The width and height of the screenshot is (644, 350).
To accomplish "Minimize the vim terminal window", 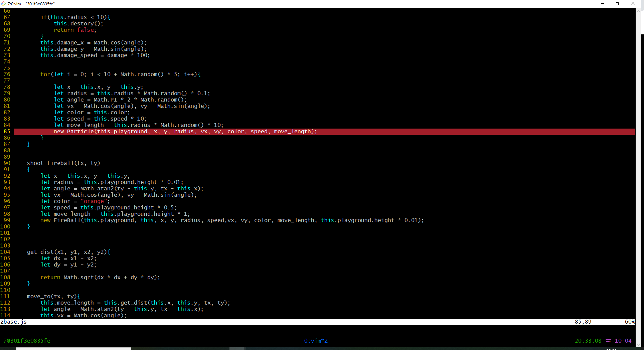I will pos(603,4).
